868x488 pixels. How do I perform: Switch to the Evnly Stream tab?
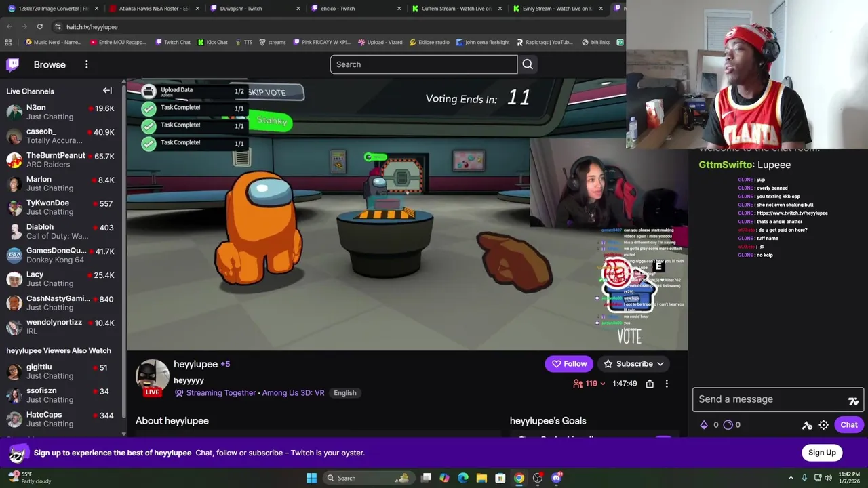click(x=557, y=8)
